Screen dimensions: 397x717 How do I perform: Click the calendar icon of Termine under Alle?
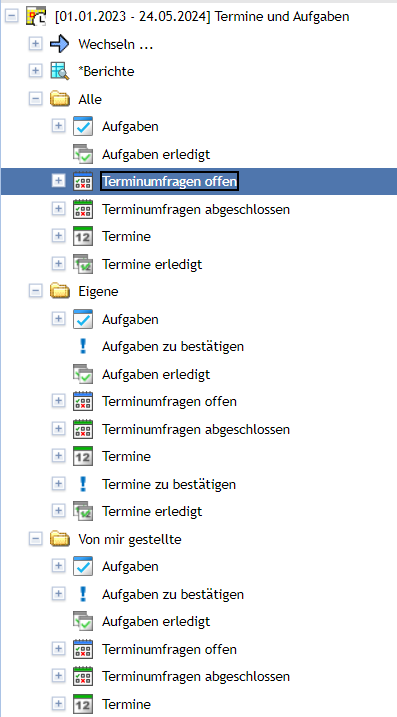pyautogui.click(x=83, y=236)
